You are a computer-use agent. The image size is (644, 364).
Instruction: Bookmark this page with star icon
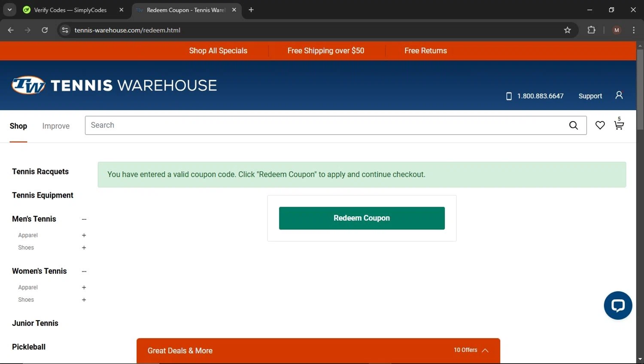coord(567,30)
